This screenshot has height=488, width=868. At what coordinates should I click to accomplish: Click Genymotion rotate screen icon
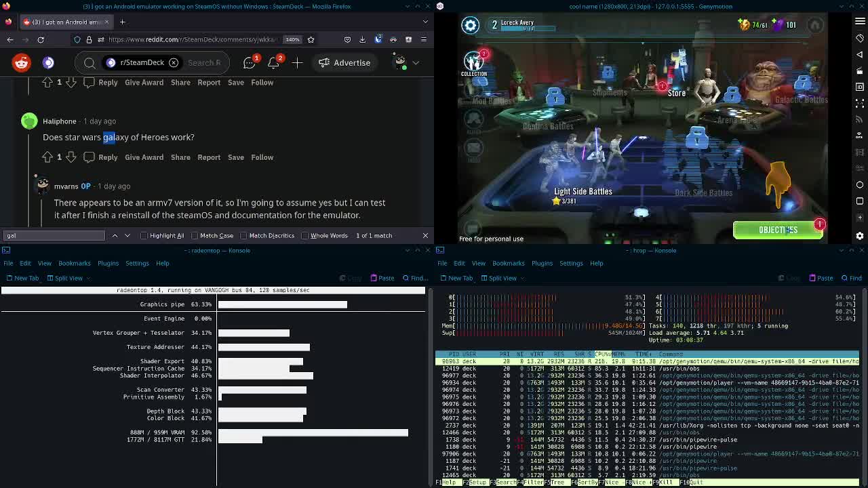860,39
